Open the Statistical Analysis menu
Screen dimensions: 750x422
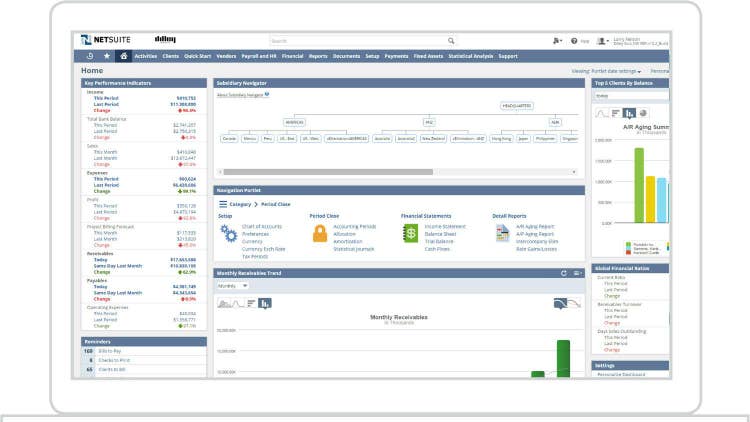[471, 56]
